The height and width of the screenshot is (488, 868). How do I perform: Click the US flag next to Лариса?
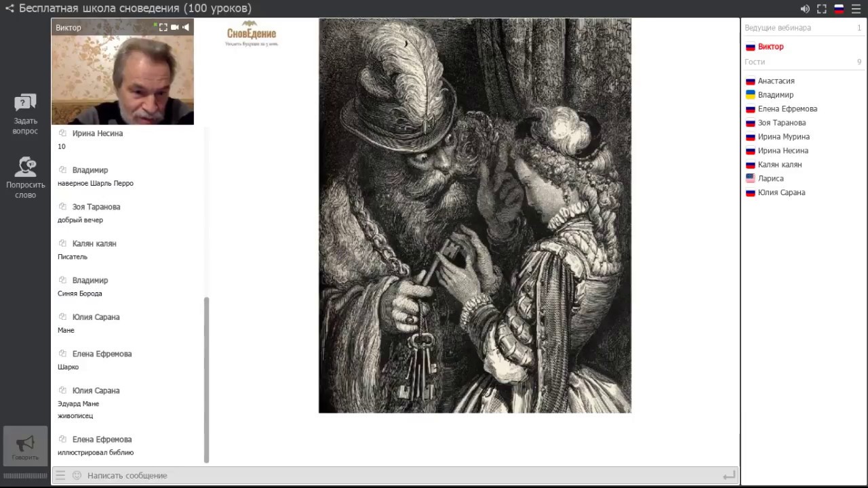click(x=751, y=178)
